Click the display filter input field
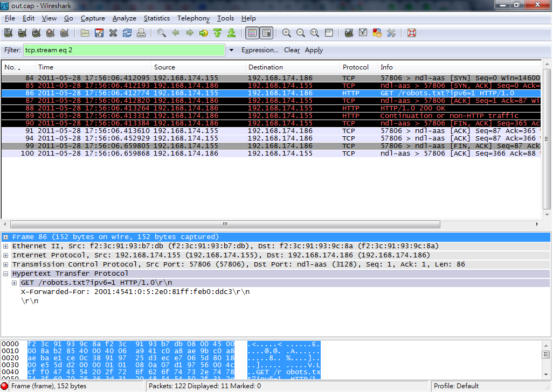Viewport: 553px width, 392px height. (x=124, y=50)
